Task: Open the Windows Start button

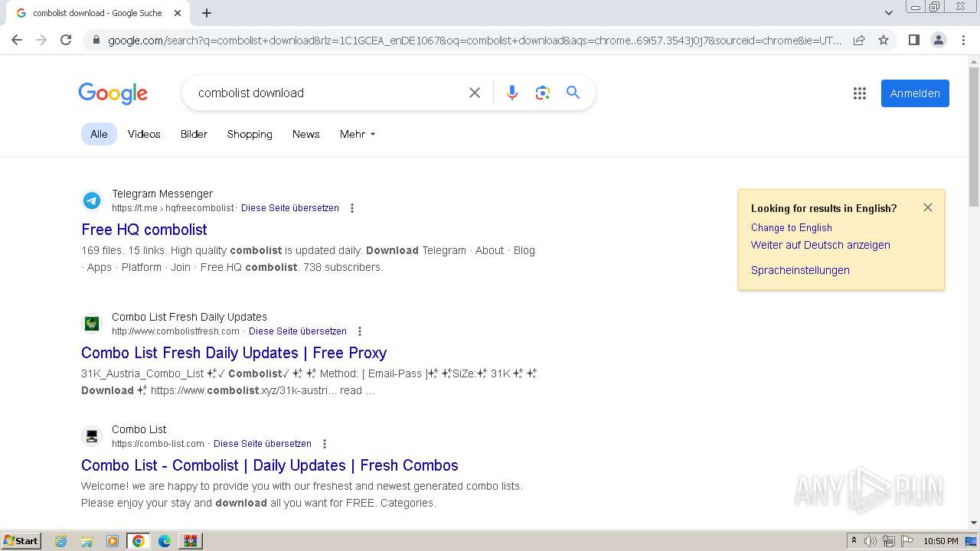Action: tap(21, 540)
